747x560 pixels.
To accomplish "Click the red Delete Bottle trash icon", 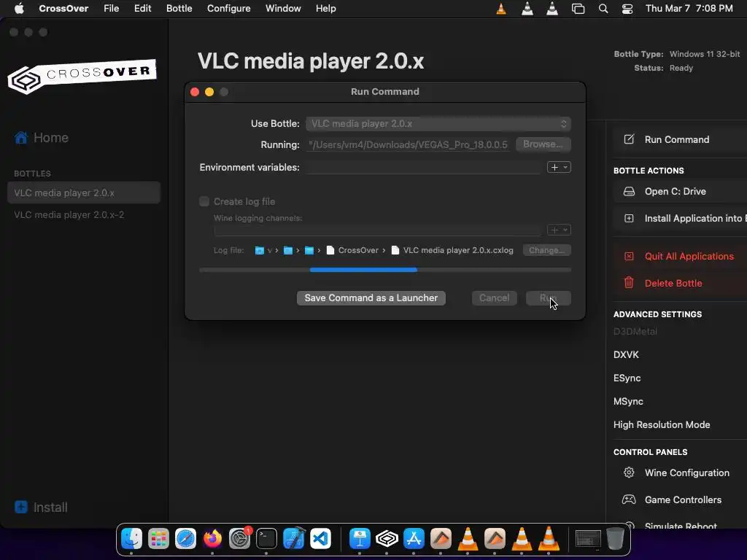I will pyautogui.click(x=629, y=283).
